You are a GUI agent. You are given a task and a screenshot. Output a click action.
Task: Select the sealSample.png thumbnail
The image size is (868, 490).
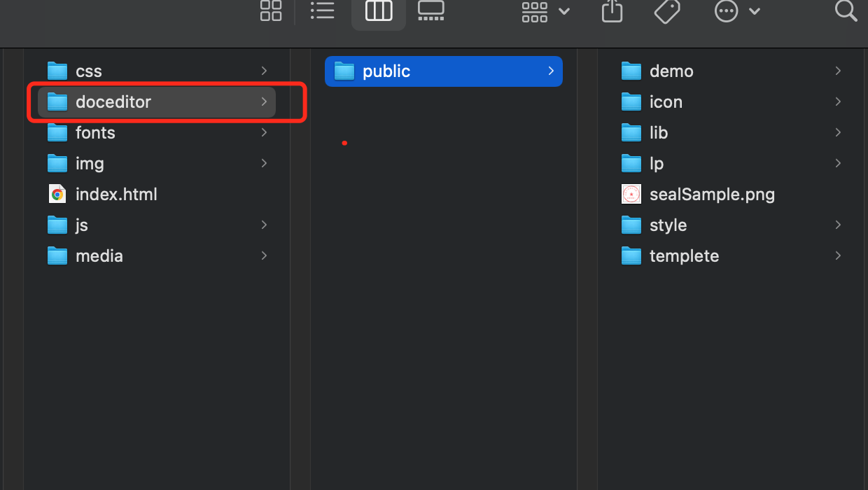tap(631, 195)
